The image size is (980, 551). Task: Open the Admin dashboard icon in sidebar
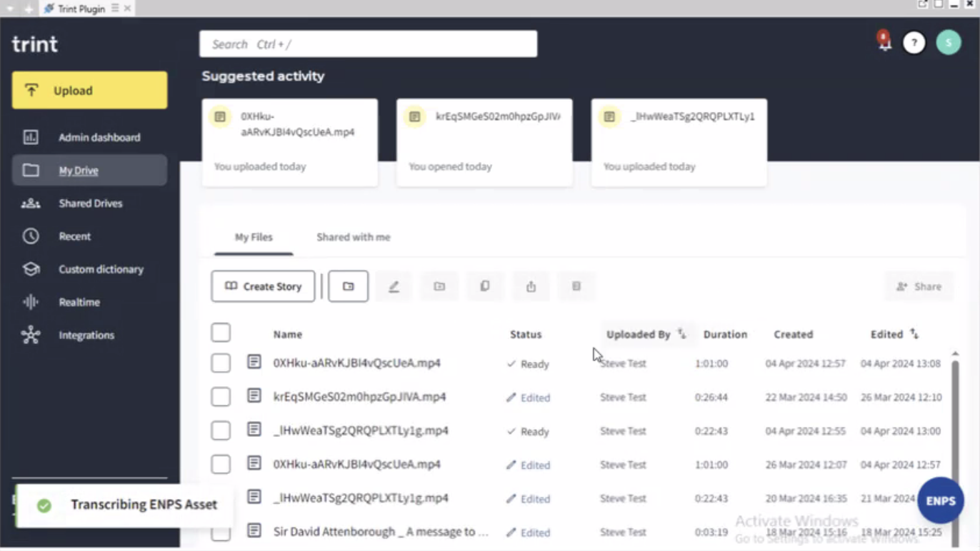coord(31,137)
